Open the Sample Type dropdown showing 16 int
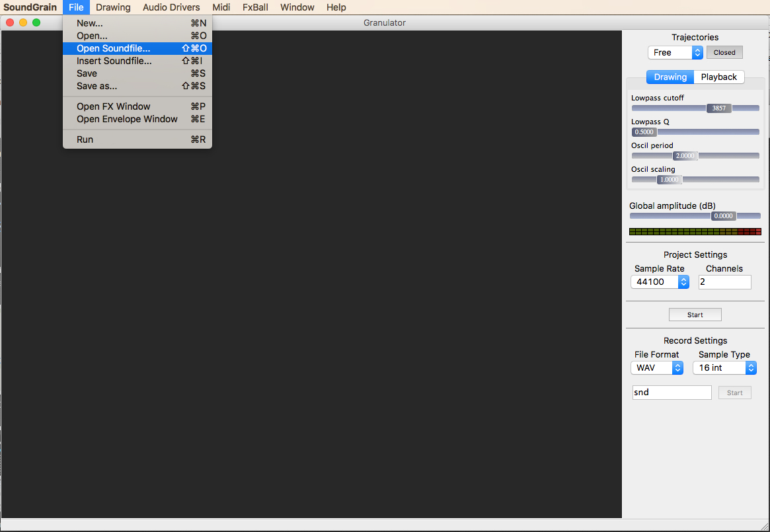The image size is (770, 532). coord(724,367)
